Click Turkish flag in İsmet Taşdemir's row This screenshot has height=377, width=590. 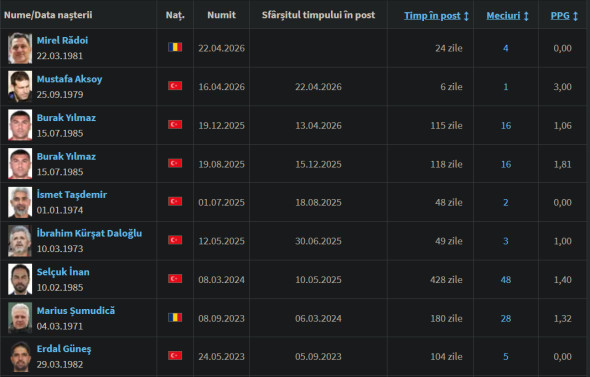[x=175, y=201]
